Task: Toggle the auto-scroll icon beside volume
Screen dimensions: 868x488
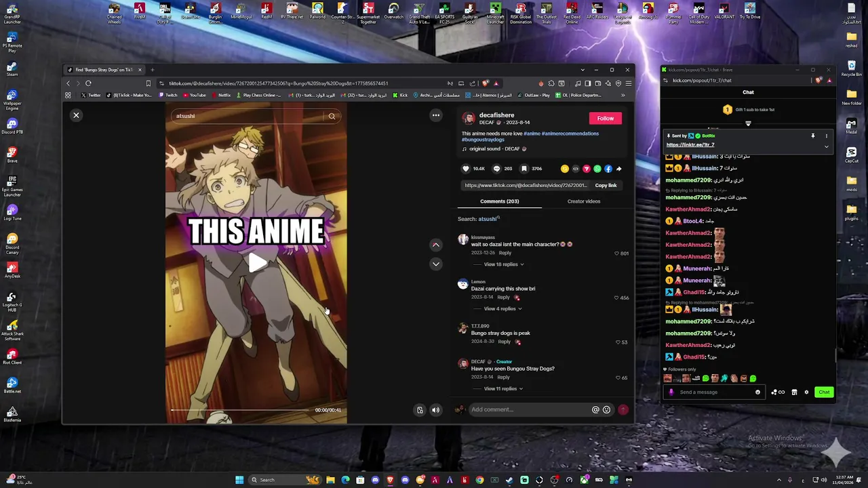Action: (420, 410)
